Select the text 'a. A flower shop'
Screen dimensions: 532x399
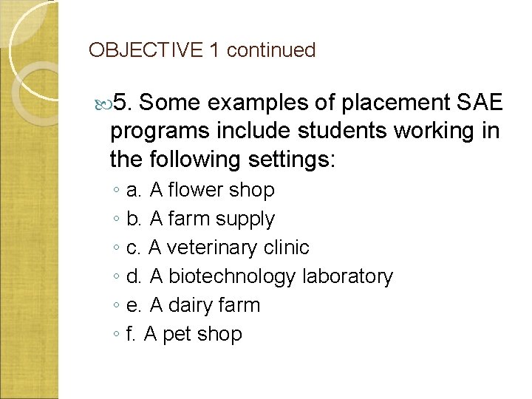(x=200, y=190)
